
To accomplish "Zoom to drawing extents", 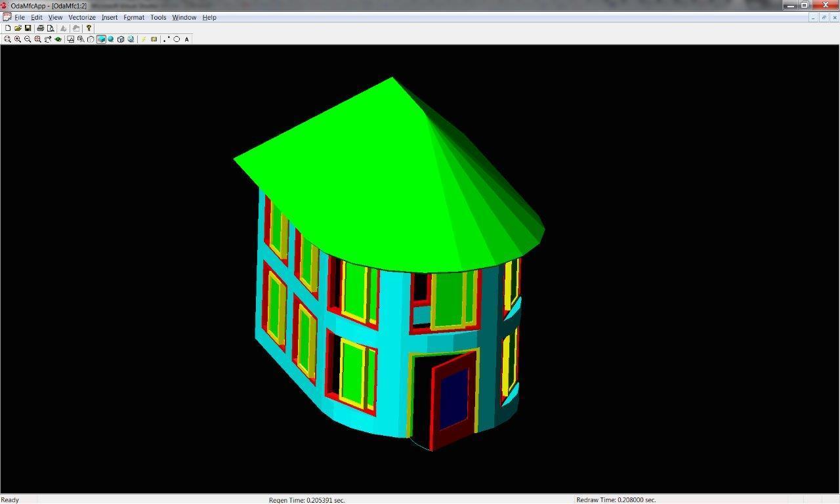I will (37, 39).
